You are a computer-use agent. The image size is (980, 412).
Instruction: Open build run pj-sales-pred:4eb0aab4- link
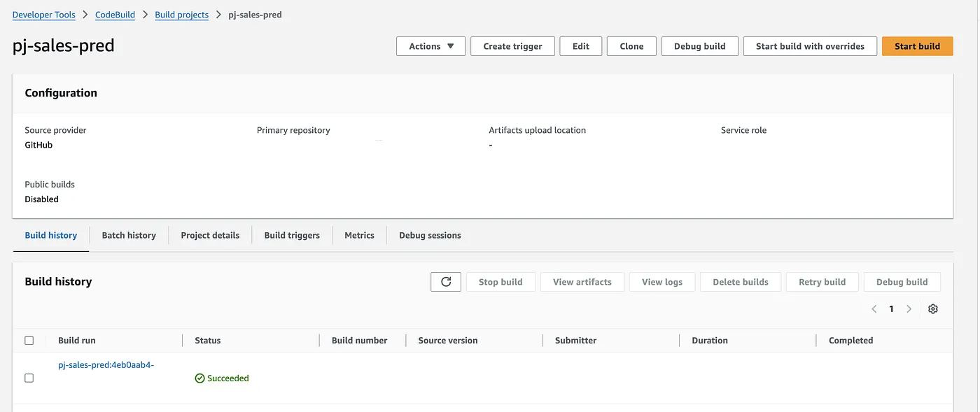pyautogui.click(x=106, y=364)
